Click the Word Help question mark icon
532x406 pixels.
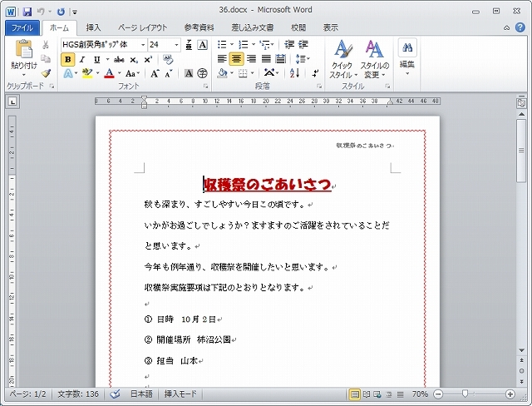(520, 28)
